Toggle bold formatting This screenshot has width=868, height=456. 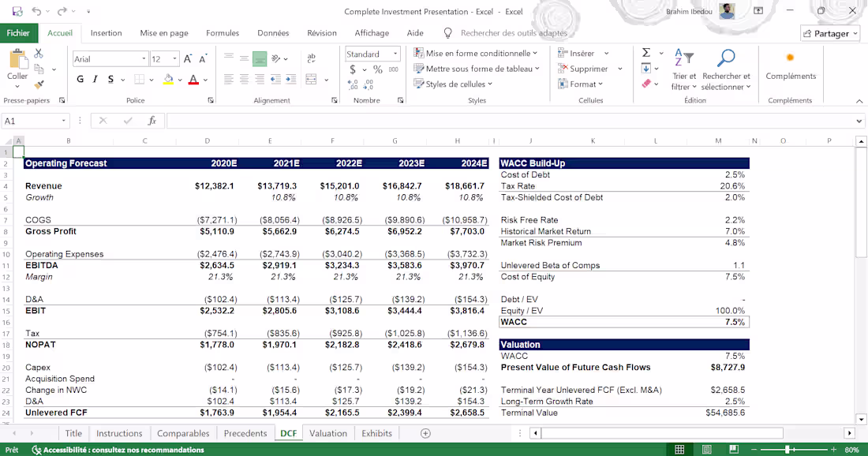[x=79, y=80]
